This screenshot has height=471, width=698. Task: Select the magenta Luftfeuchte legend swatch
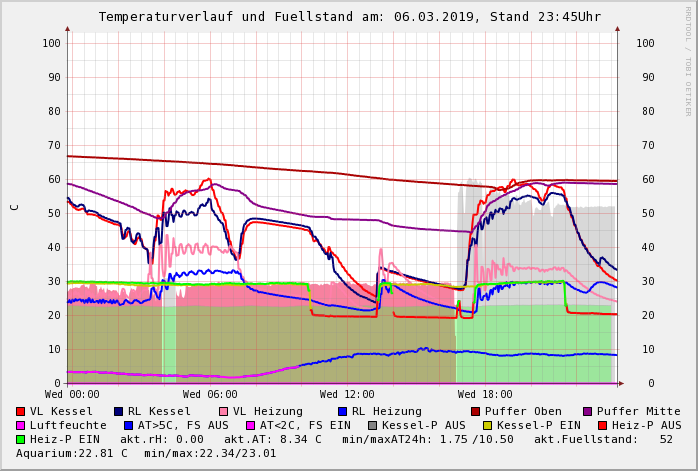(x=20, y=425)
